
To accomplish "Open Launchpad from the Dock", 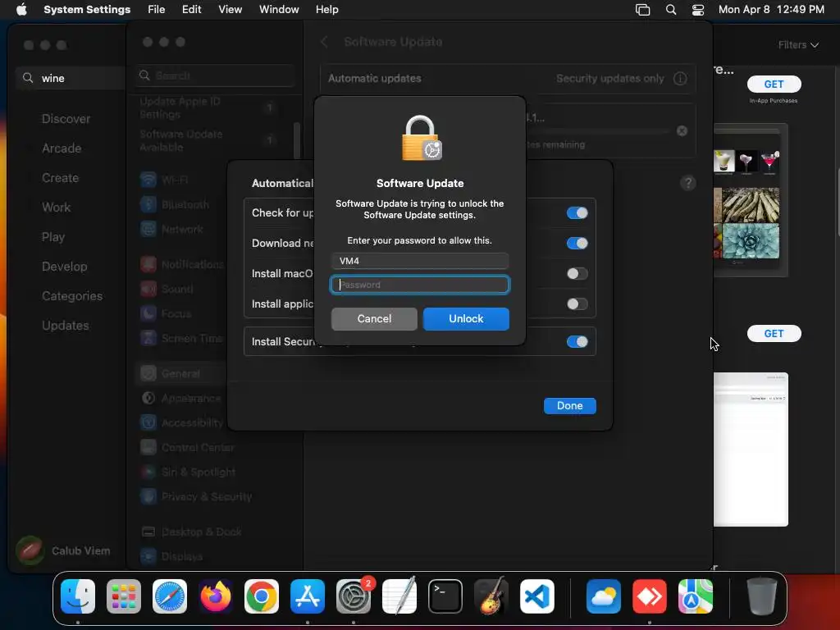I will pyautogui.click(x=124, y=596).
